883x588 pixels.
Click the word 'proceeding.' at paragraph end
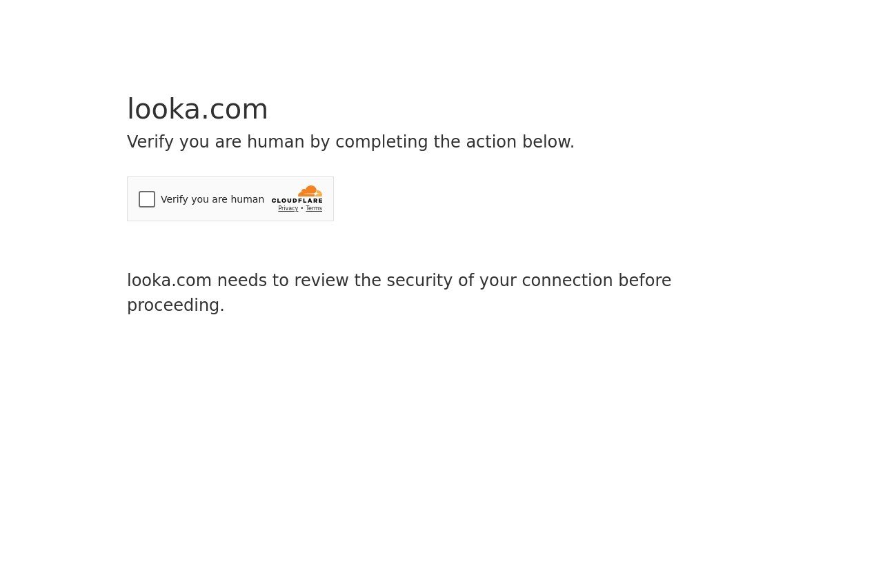pyautogui.click(x=176, y=305)
